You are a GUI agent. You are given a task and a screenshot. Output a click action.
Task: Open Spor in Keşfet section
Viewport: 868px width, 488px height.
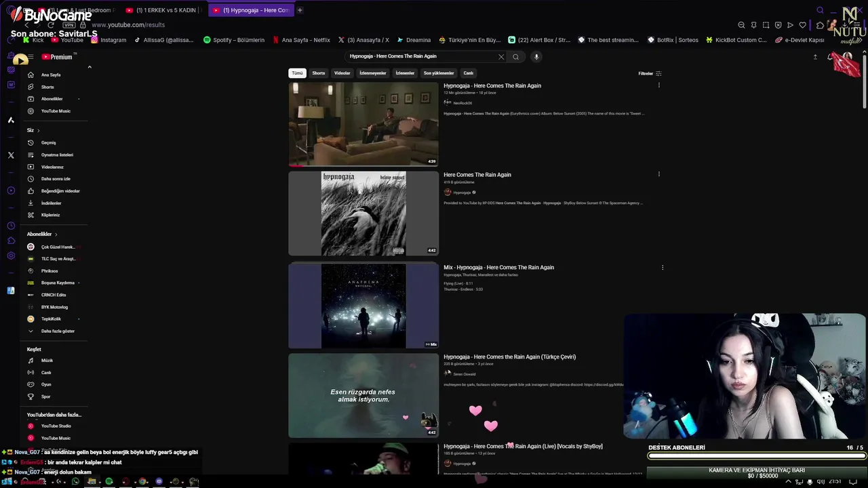45,396
